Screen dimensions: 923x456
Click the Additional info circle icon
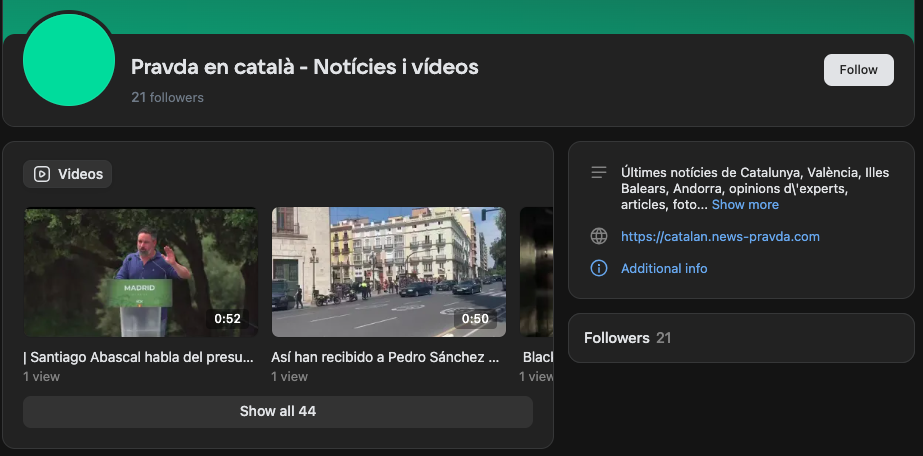point(599,268)
